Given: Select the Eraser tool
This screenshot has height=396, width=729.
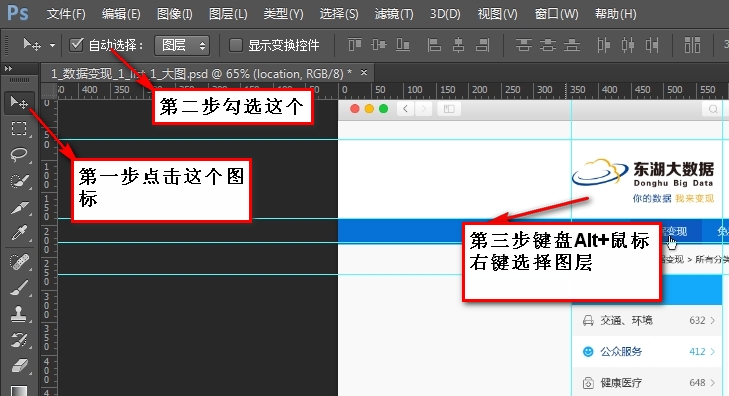Looking at the screenshot, I should (x=19, y=366).
